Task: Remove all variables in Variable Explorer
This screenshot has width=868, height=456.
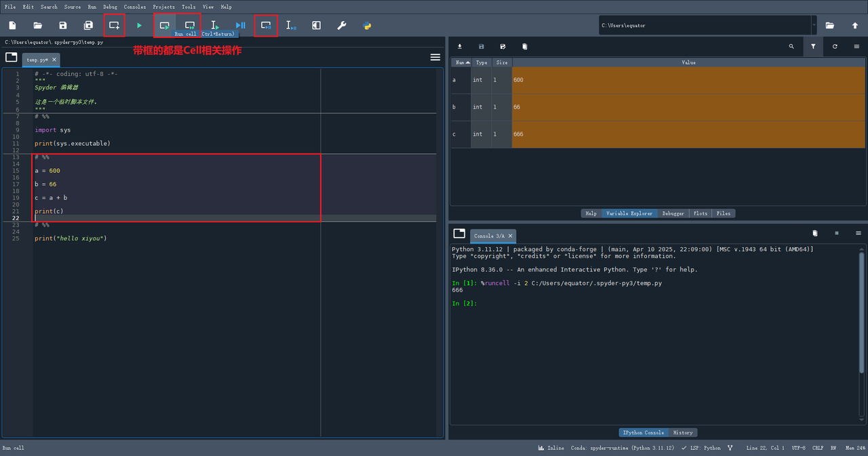Action: (x=525, y=47)
